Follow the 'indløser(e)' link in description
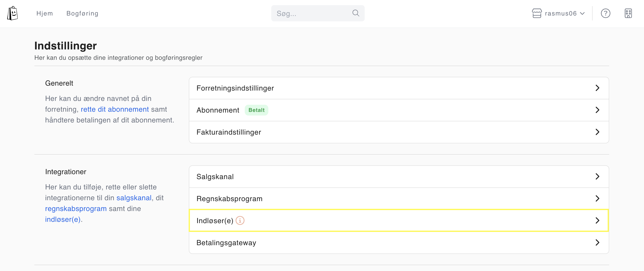The image size is (644, 271). pyautogui.click(x=63, y=220)
